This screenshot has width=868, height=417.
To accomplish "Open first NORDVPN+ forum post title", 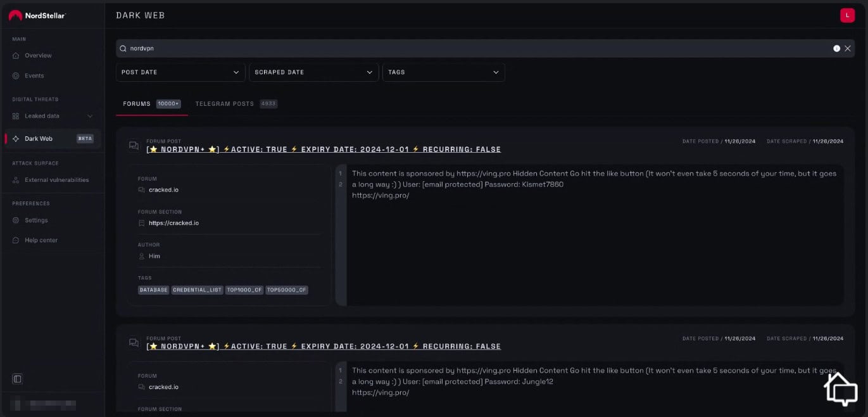I will point(324,150).
